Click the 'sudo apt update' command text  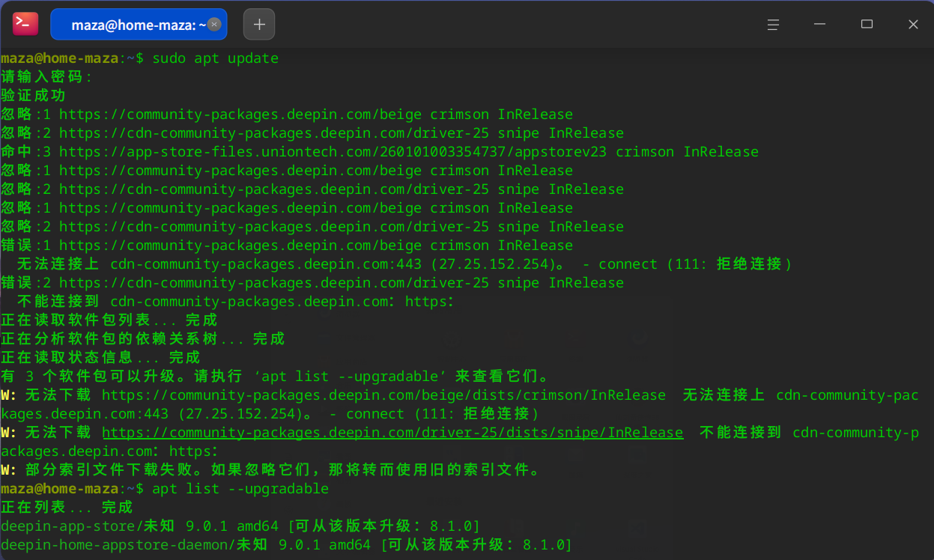click(x=216, y=58)
